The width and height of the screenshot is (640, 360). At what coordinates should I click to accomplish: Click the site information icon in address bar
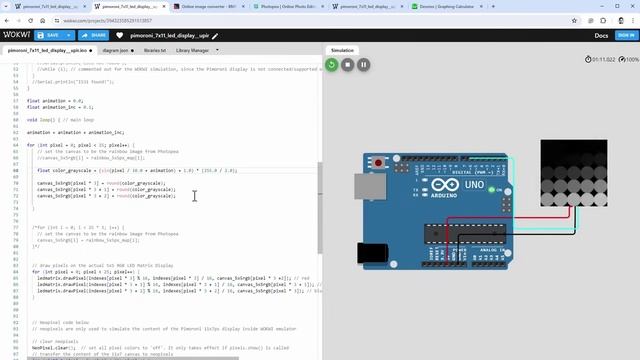57,20
